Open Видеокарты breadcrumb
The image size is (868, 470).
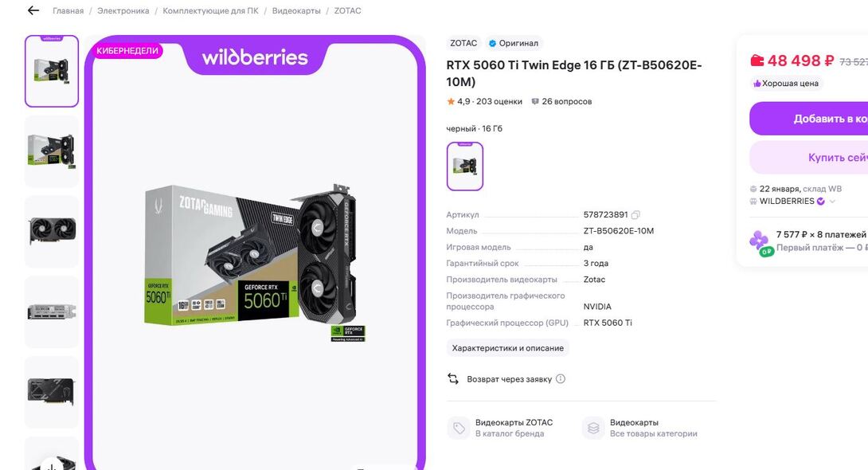click(296, 10)
